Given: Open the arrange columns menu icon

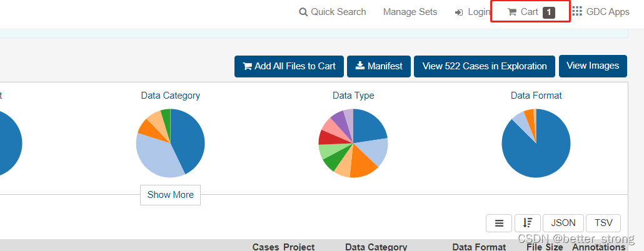Looking at the screenshot, I should pos(499,223).
